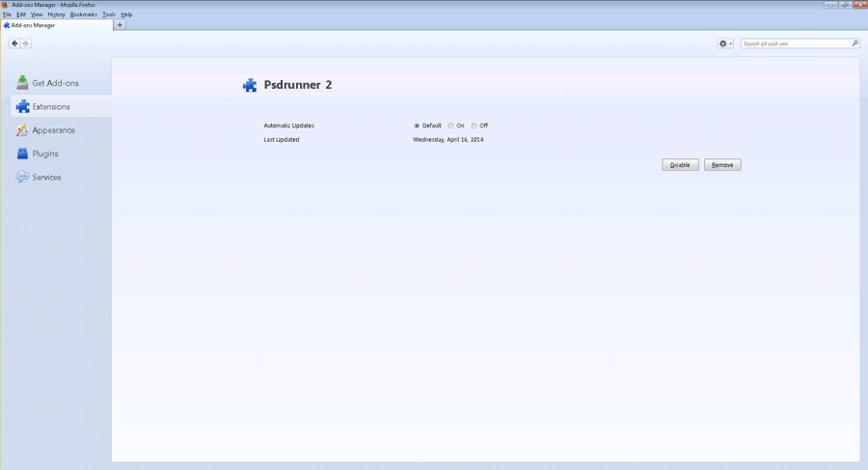Go back with the left arrow button
The image size is (868, 470).
tap(14, 43)
